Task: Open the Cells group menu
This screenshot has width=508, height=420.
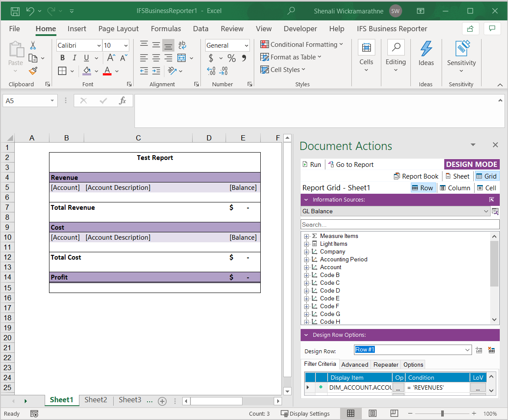Action: click(x=367, y=56)
